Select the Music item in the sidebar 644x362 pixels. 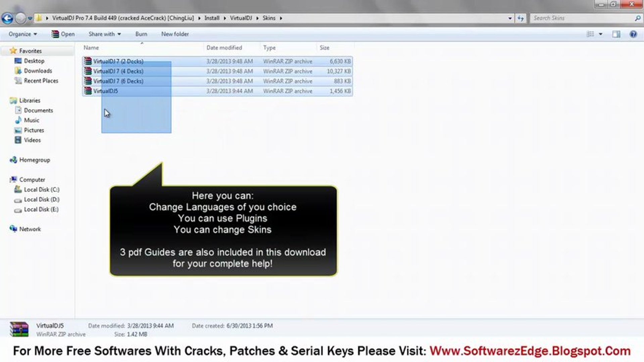[x=32, y=120]
